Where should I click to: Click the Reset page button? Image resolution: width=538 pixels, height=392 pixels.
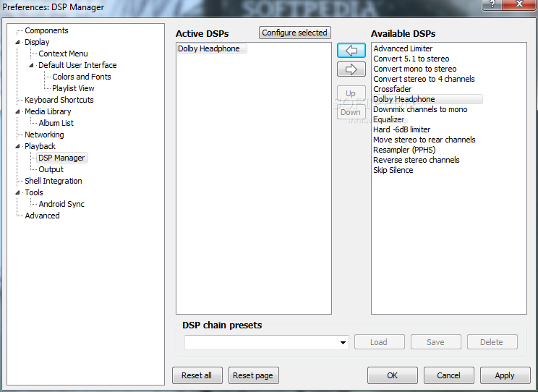click(x=253, y=375)
